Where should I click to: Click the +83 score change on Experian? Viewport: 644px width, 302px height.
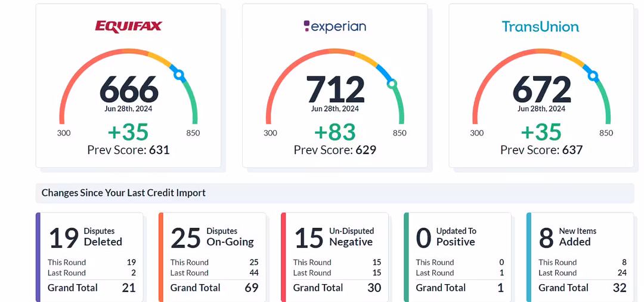click(x=335, y=132)
